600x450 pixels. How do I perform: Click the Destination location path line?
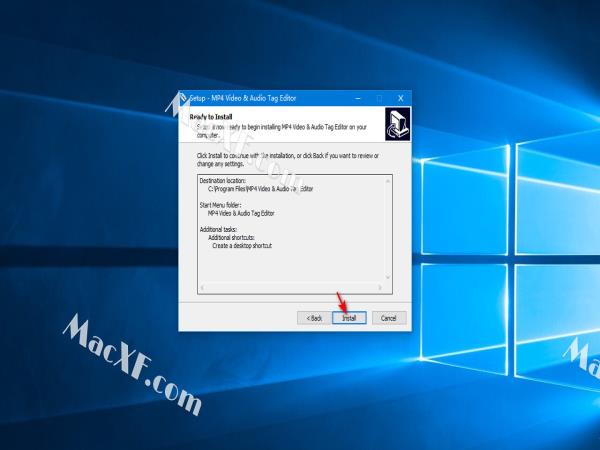tap(260, 188)
